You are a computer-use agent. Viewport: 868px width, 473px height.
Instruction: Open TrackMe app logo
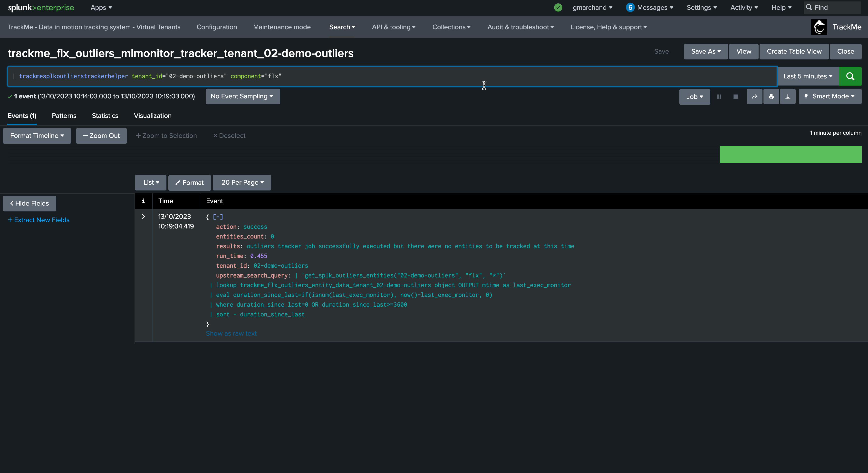click(819, 27)
